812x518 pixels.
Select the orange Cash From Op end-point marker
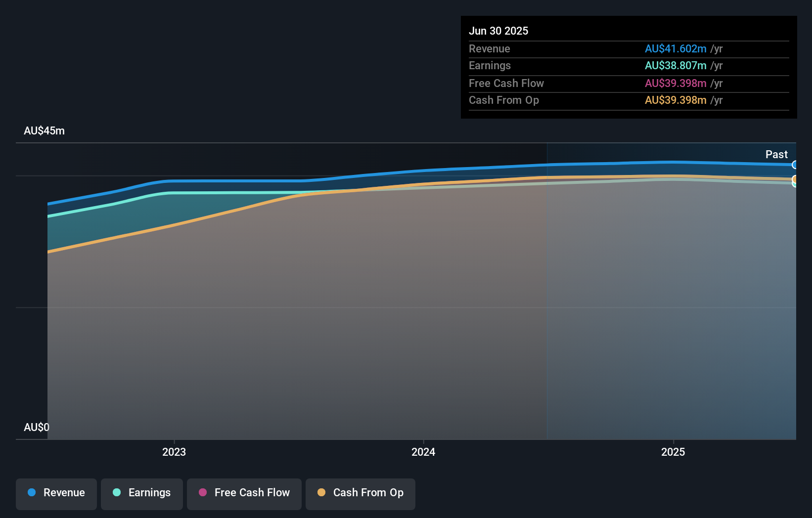pos(795,179)
